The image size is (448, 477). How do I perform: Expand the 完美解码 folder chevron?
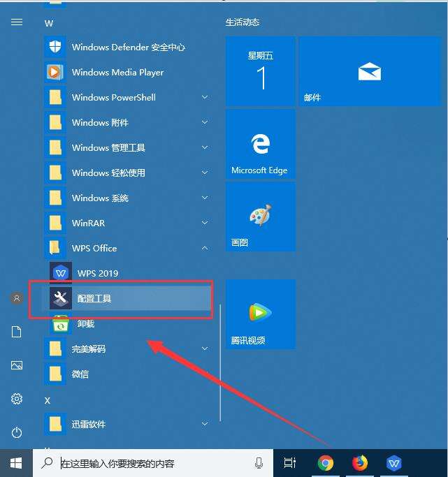[205, 348]
